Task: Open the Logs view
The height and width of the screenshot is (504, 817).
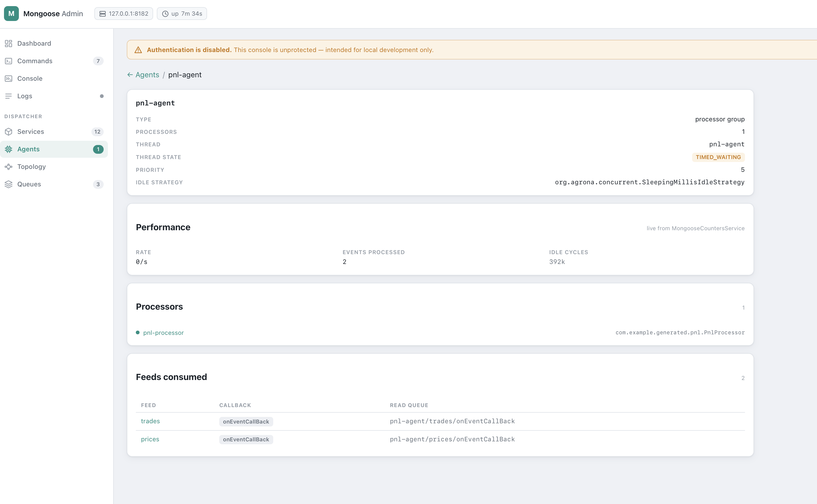Action: 54,96
